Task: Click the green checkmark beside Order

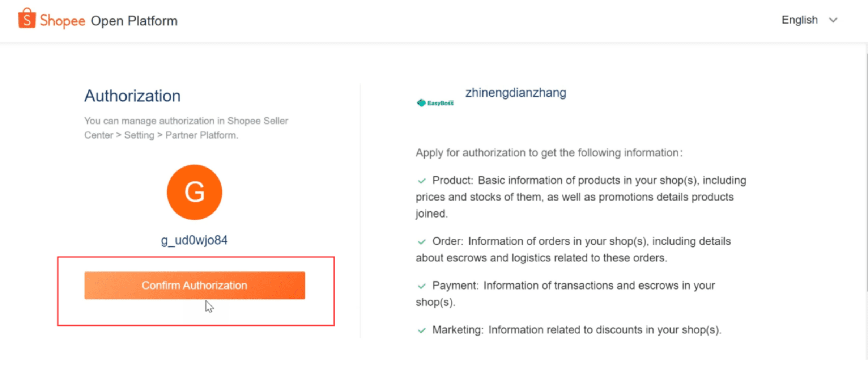Action: [x=422, y=241]
